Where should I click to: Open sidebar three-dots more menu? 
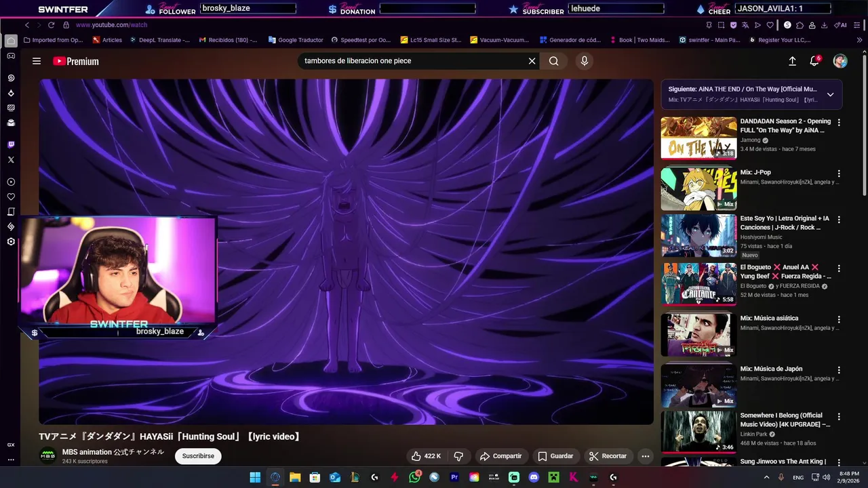point(11,460)
